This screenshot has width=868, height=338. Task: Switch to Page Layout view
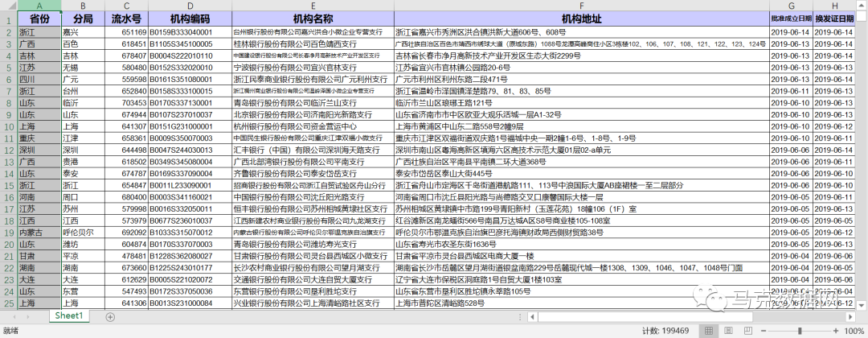(x=728, y=331)
